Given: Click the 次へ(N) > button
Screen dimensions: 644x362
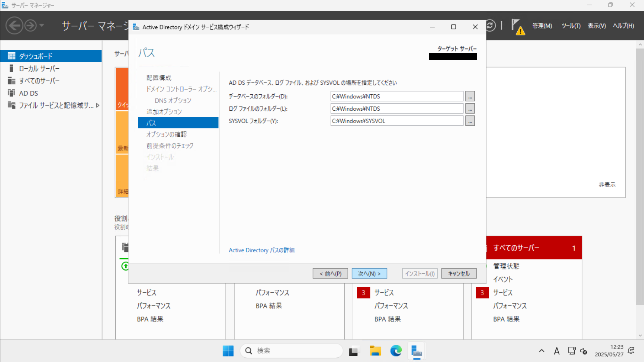Looking at the screenshot, I should point(369,273).
